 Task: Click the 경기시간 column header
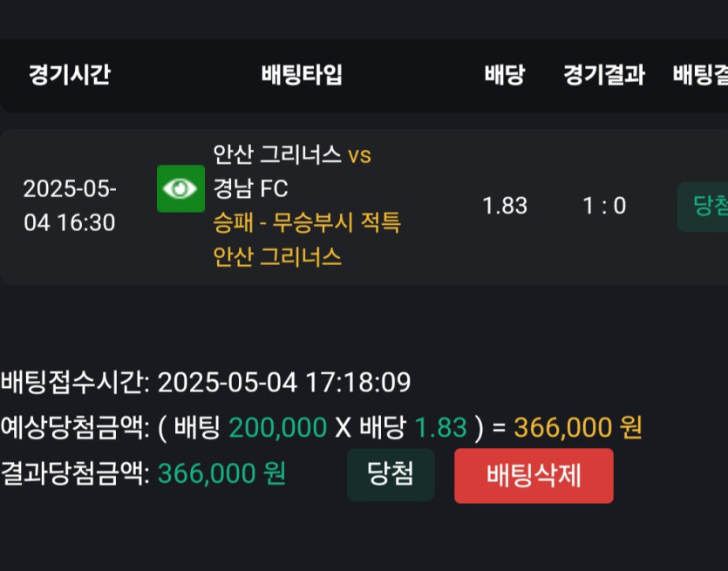(70, 74)
